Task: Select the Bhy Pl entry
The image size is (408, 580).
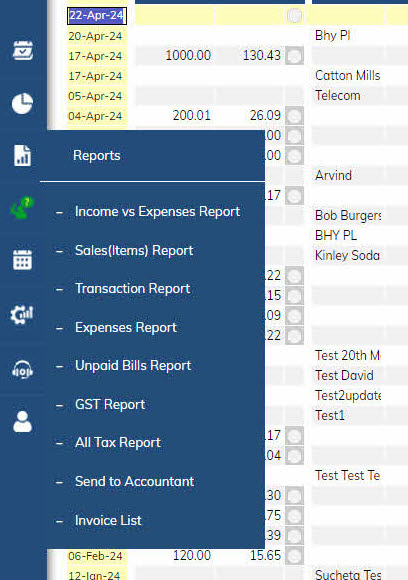Action: click(x=333, y=36)
